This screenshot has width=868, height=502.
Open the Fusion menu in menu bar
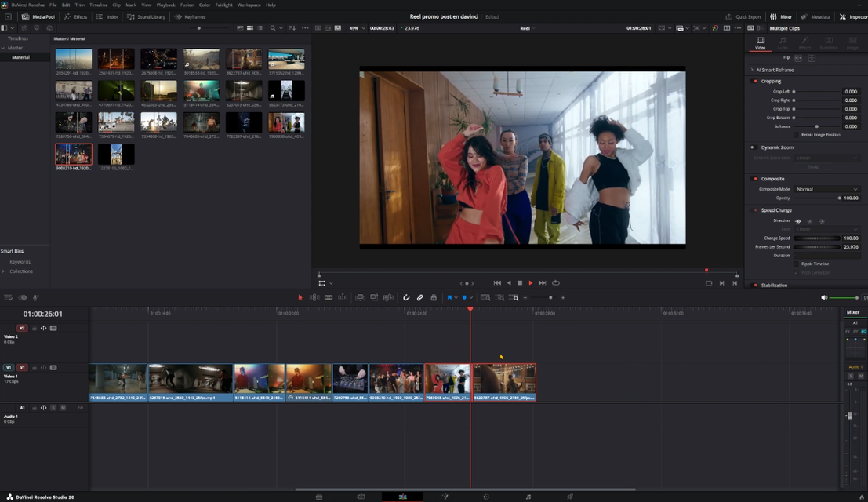(187, 5)
